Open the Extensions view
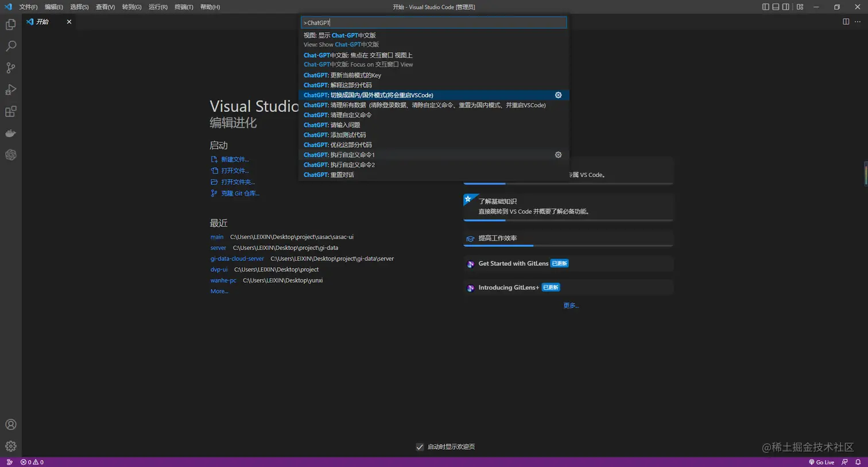The width and height of the screenshot is (868, 467). coord(10,111)
